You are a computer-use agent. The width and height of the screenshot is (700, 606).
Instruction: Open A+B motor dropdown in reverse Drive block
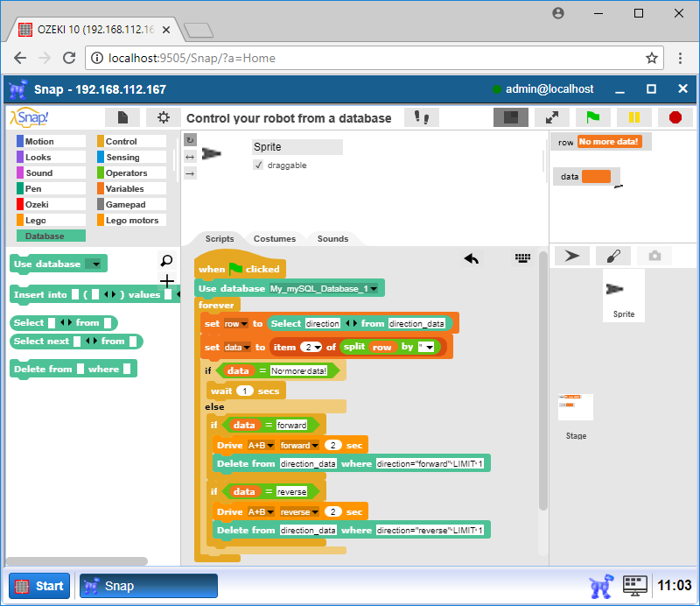[270, 512]
